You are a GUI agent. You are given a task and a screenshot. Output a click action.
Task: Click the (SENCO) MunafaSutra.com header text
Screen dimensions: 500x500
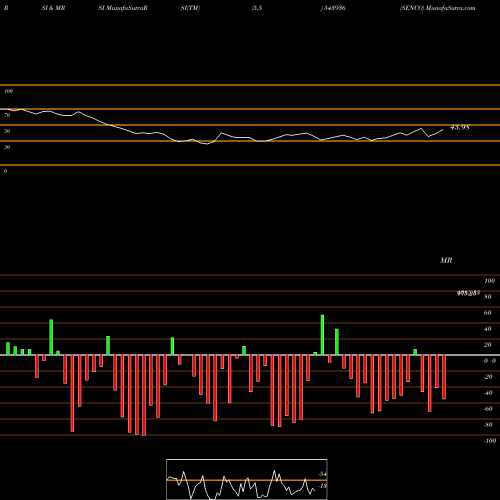437,8
